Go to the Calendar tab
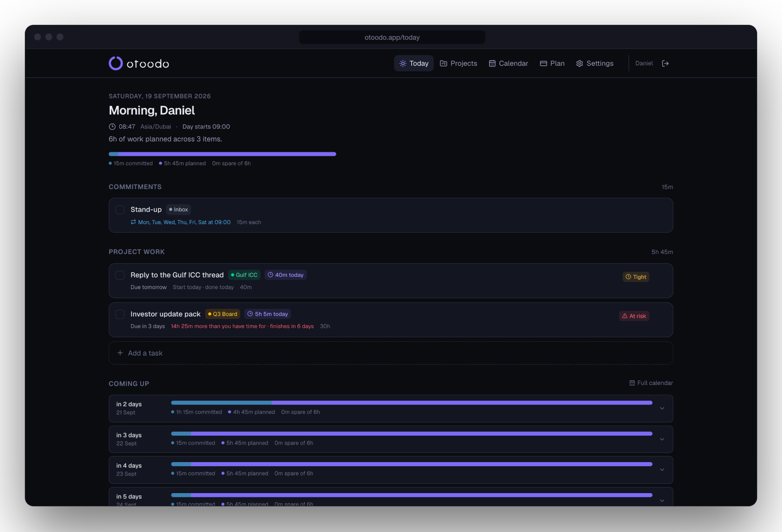The width and height of the screenshot is (782, 532). (x=509, y=63)
